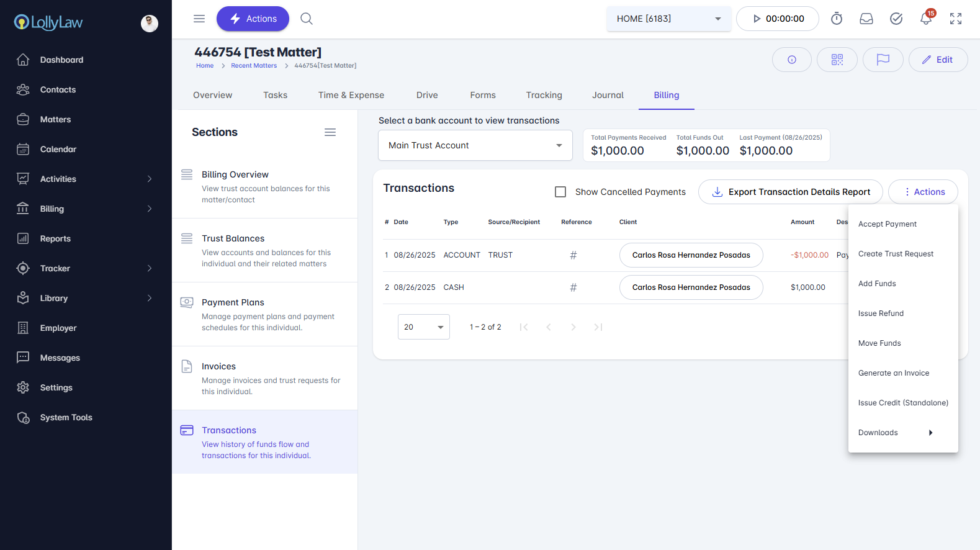
Task: Enter fullscreen mode with expand icon
Action: click(956, 19)
